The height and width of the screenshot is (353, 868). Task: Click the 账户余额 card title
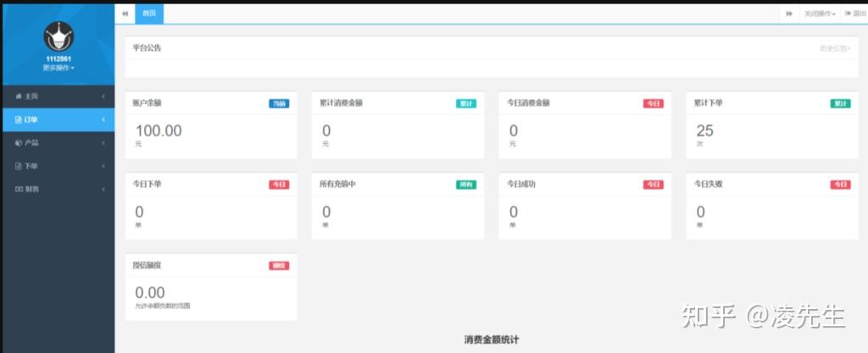(x=147, y=102)
